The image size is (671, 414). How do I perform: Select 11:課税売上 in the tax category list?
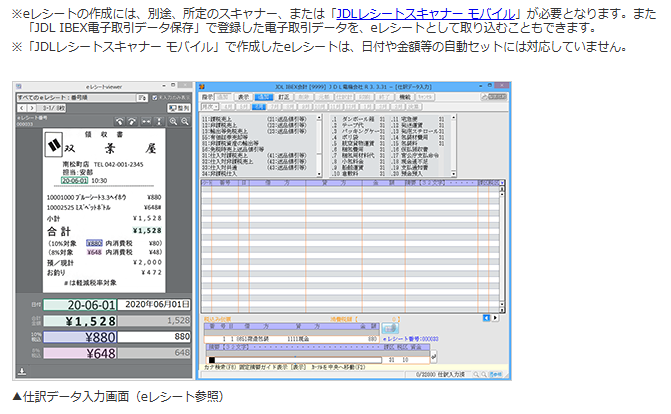point(217,119)
